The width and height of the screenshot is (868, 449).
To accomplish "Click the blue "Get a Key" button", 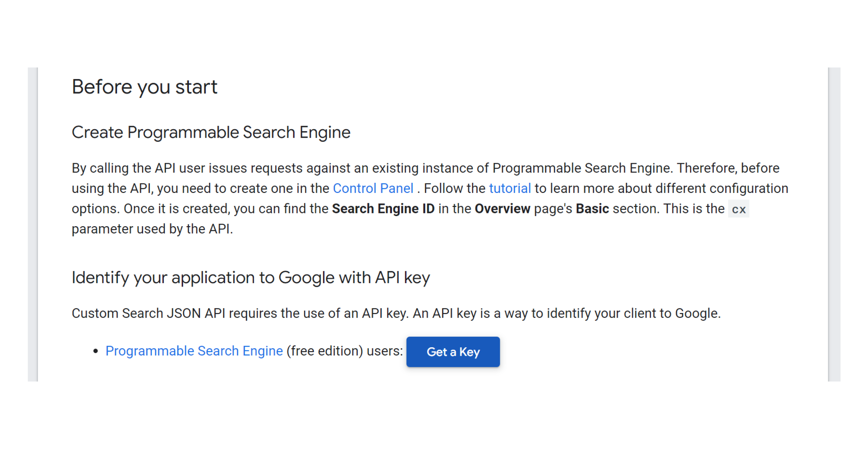I will (453, 352).
